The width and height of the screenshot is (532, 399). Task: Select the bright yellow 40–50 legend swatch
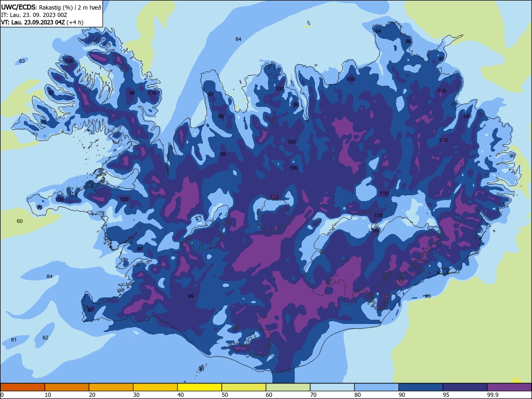(199, 387)
